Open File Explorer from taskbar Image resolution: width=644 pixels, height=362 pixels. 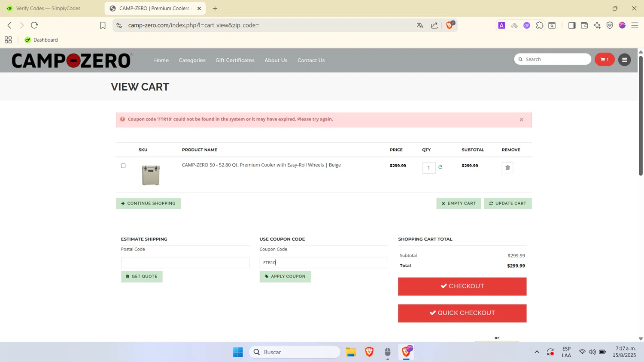click(x=351, y=352)
